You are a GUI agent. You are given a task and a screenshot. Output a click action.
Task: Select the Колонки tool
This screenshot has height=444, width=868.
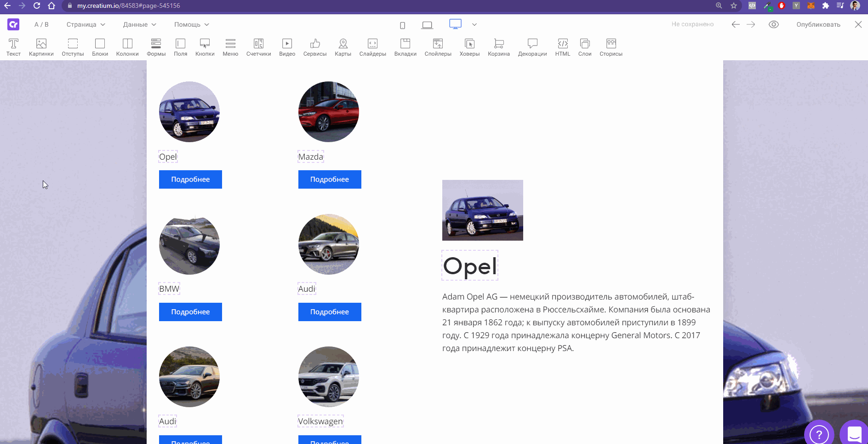(x=127, y=47)
